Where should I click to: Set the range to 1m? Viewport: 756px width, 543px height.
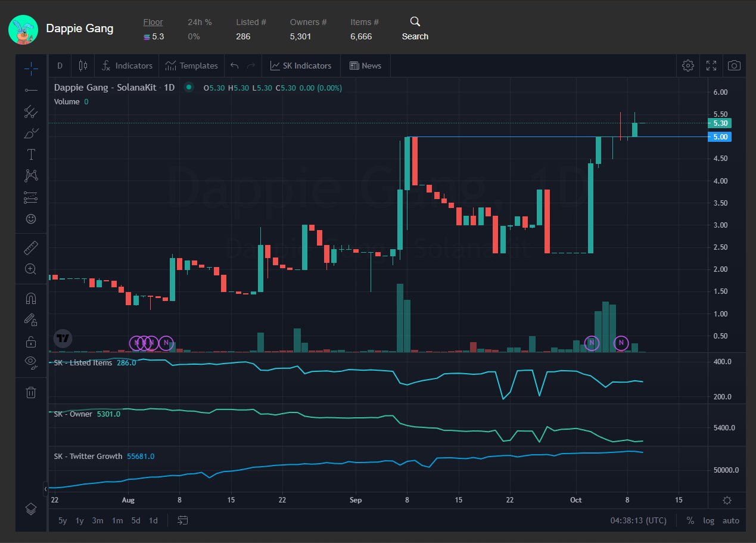(x=117, y=520)
